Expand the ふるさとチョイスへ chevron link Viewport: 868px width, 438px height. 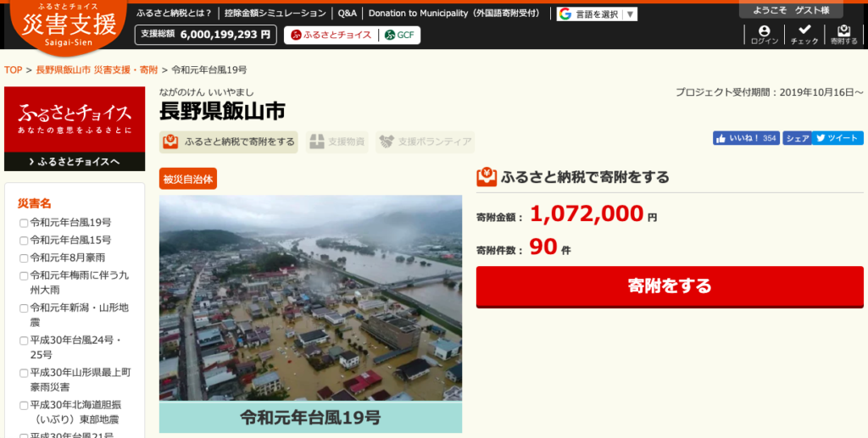(x=75, y=162)
